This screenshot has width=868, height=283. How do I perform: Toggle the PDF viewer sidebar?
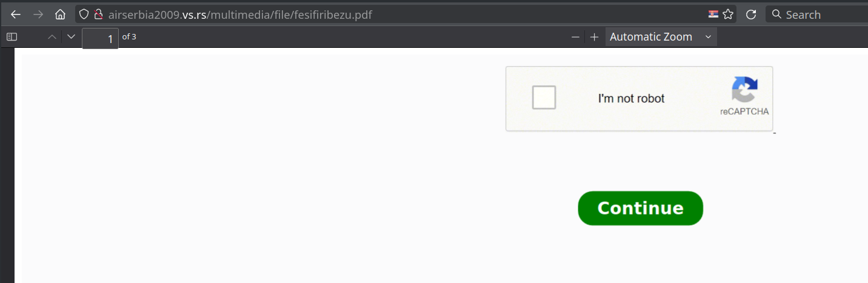point(12,37)
